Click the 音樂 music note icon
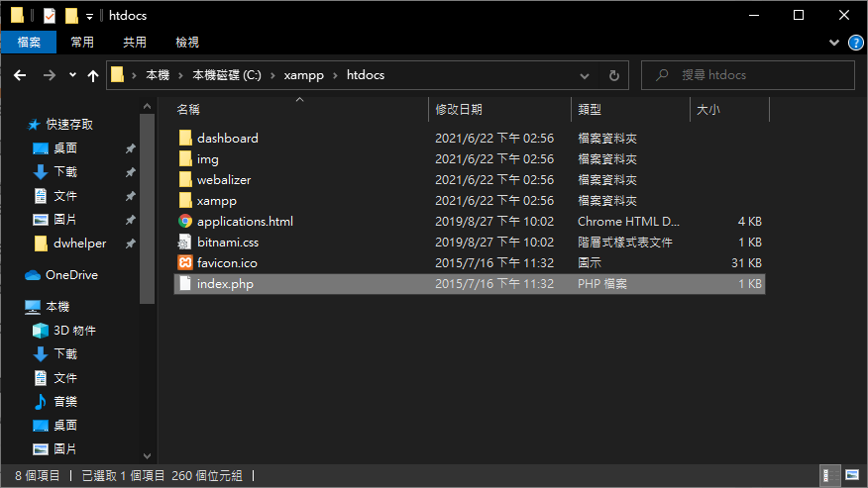This screenshot has width=868, height=488. pos(40,402)
